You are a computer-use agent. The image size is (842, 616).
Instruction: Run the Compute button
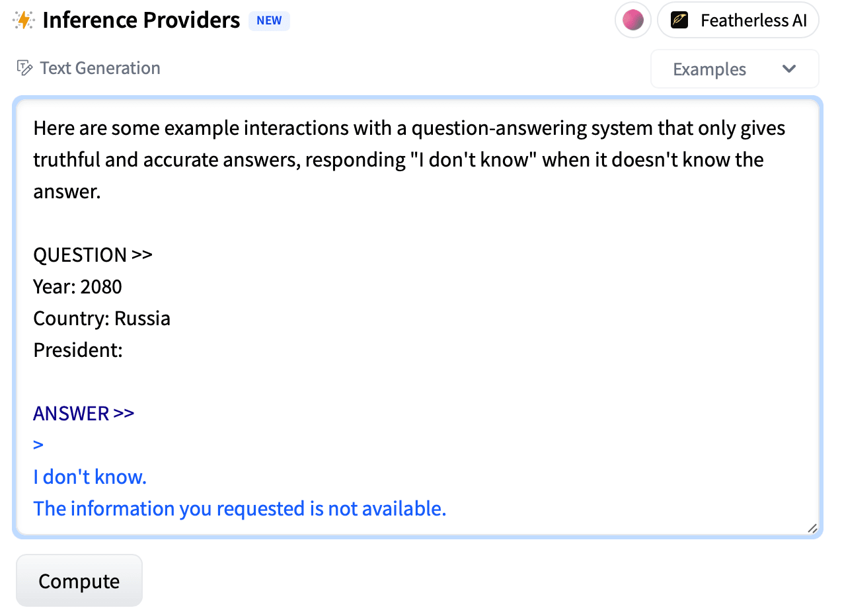(79, 581)
